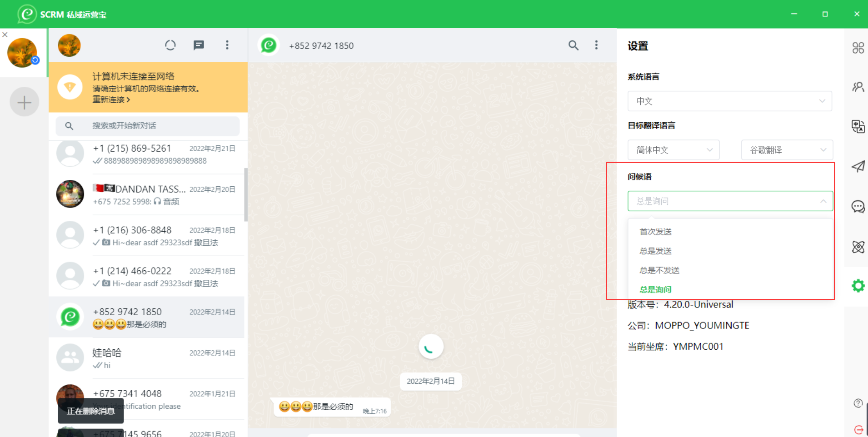Click the status refresh icon in chat list header
The height and width of the screenshot is (437, 868).
pos(170,45)
